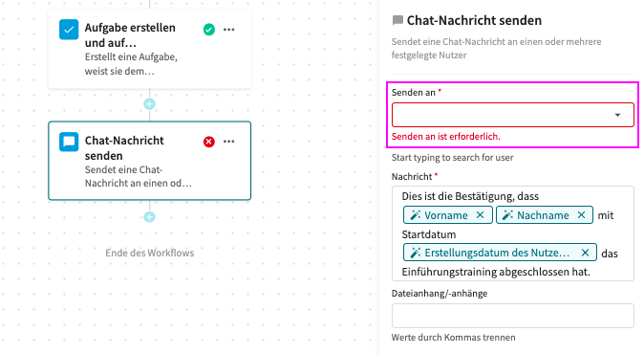This screenshot has height=354, width=644.
Task: Click the Dateianhang/-anhänge input field
Action: [x=512, y=316]
